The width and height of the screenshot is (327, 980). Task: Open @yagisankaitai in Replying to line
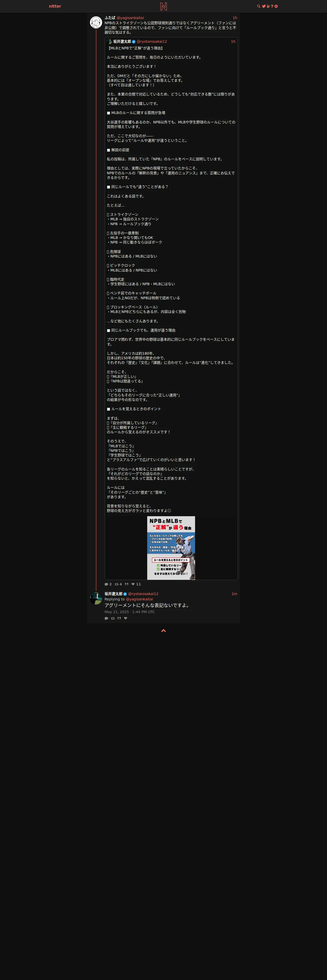click(139, 599)
